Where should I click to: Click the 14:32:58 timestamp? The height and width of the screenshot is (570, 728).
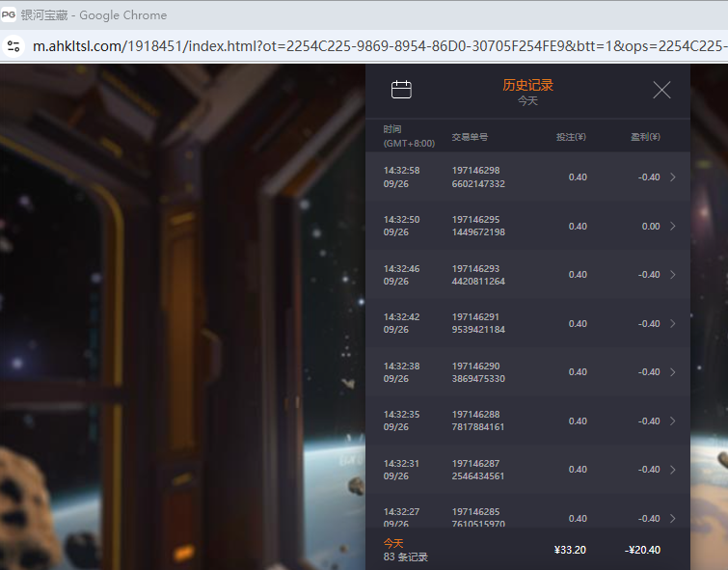[402, 171]
